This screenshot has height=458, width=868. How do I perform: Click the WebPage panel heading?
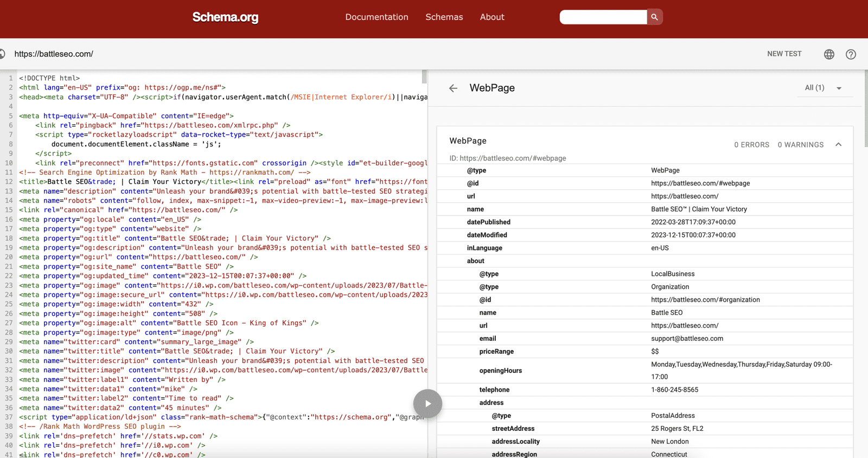pos(492,88)
